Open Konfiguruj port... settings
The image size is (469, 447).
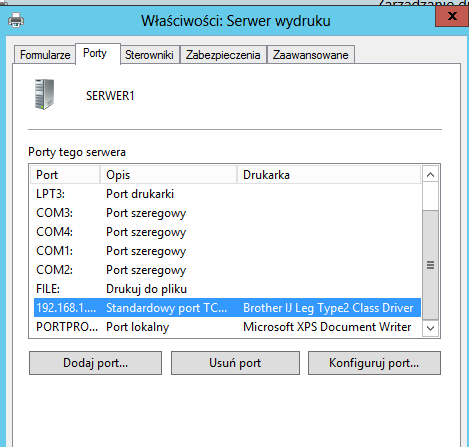pyautogui.click(x=374, y=363)
